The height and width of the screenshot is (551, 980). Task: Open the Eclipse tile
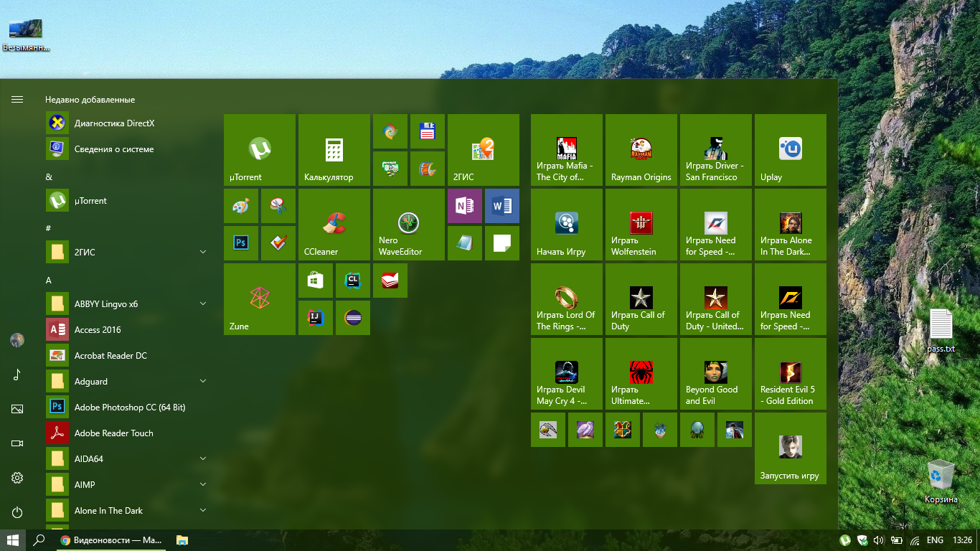[353, 318]
